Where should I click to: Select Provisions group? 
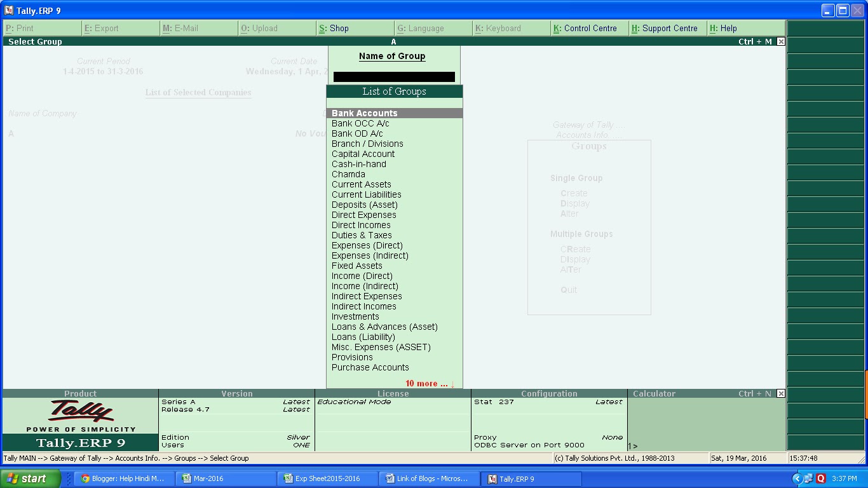click(x=395, y=357)
